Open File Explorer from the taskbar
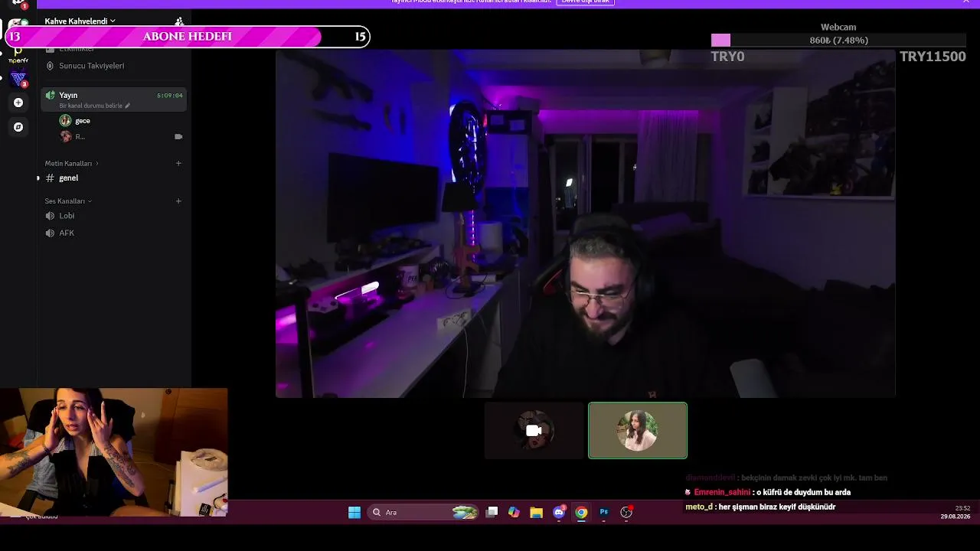The width and height of the screenshot is (980, 551). pos(537,513)
